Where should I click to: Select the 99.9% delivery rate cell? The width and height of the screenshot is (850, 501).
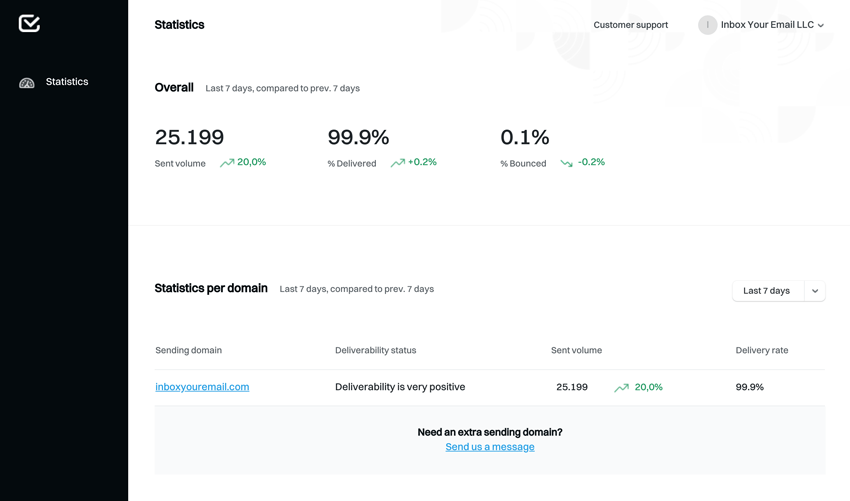click(x=749, y=387)
